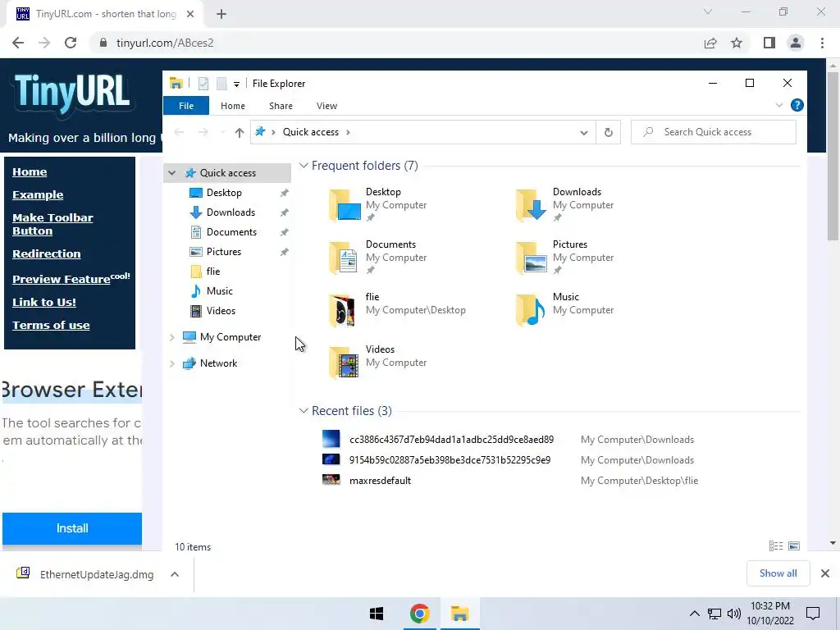Open the File tab in File Explorer

point(186,106)
